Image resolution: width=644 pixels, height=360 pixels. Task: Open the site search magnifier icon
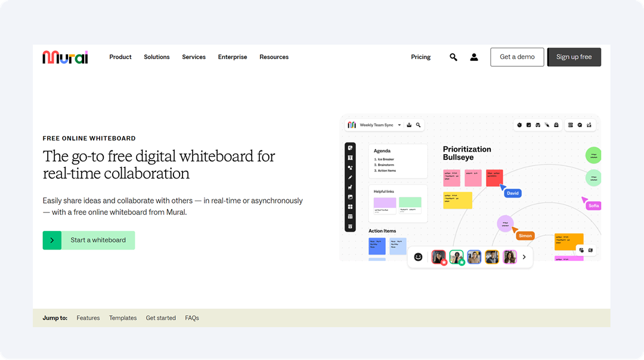click(x=453, y=57)
